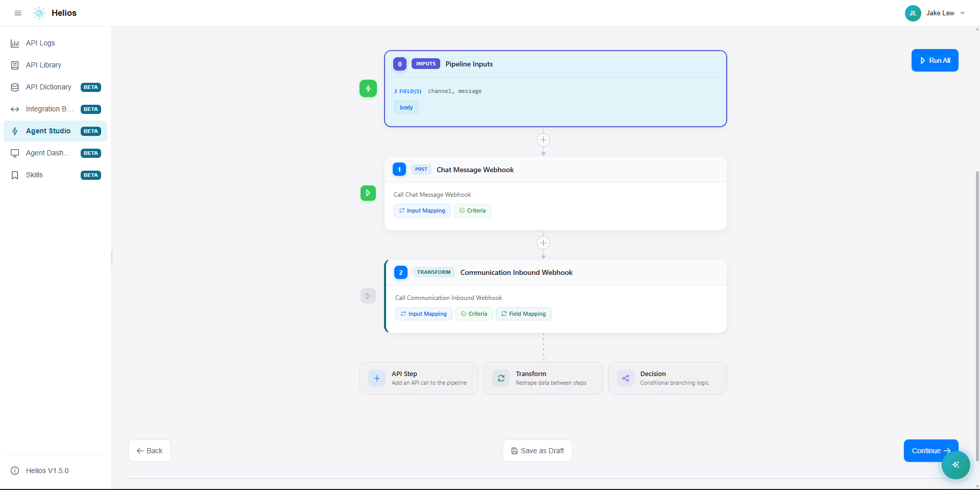Screen dimensions: 980x490
Task: Click Pipeline Inputs card title
Action: coord(469,64)
